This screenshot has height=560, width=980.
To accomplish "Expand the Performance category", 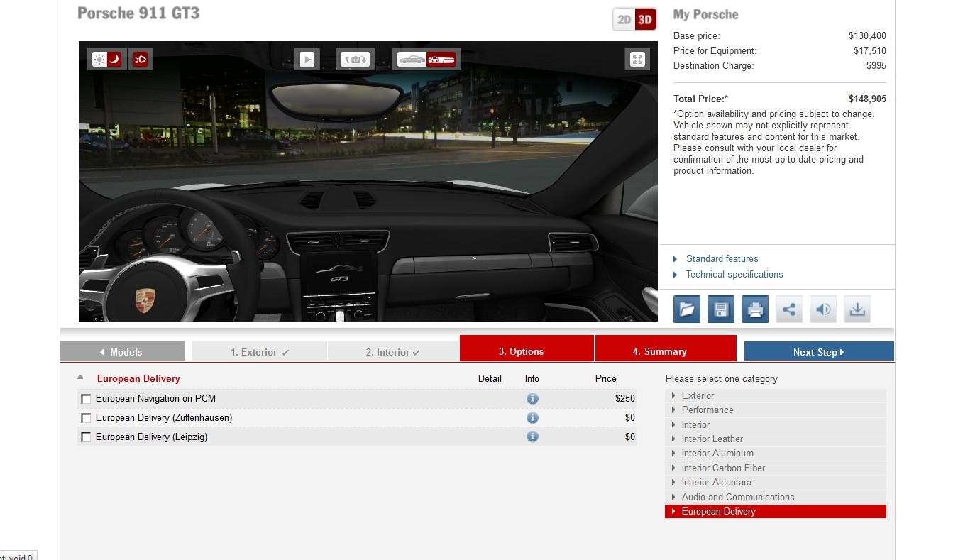I will [776, 410].
